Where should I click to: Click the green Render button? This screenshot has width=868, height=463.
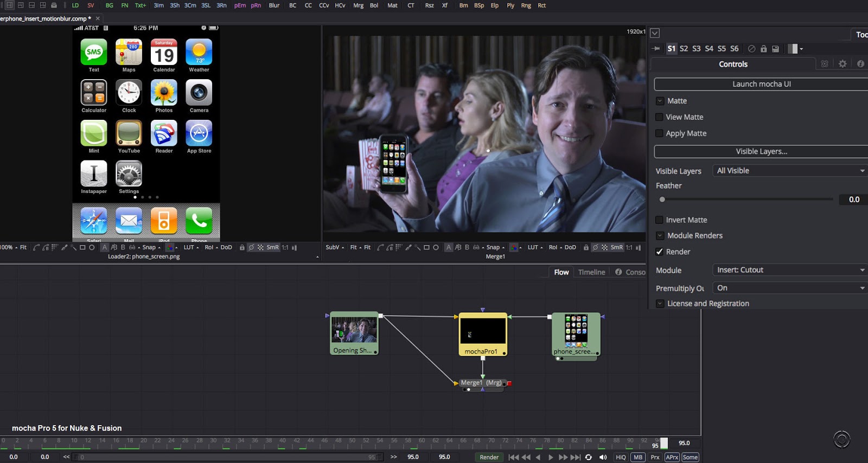(489, 457)
